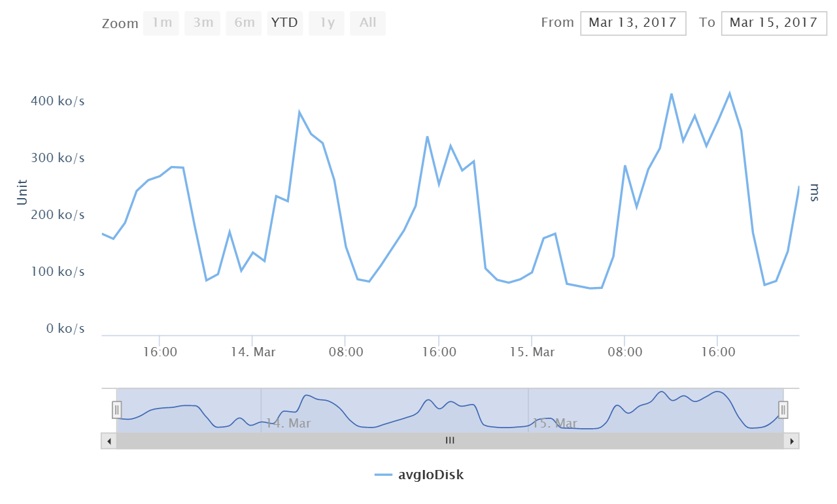Click the 1m zoom button

coord(161,23)
